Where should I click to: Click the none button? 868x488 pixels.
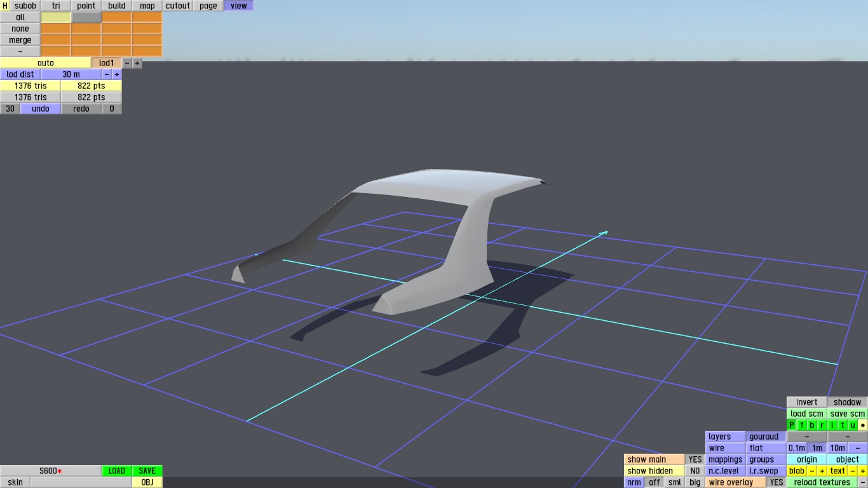[20, 29]
